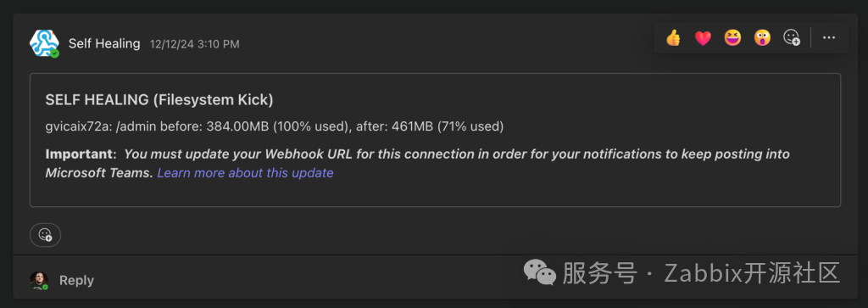Add reaction using button below message card
The width and height of the screenshot is (868, 308).
(46, 235)
